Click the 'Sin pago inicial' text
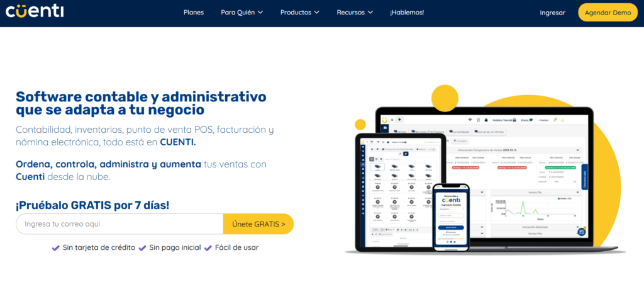The height and width of the screenshot is (304, 644). 175,247
